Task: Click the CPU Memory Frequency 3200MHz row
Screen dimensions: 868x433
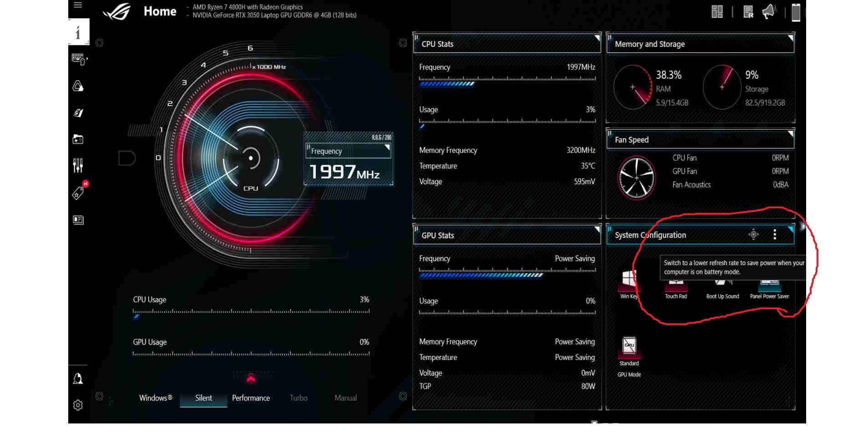Action: (507, 150)
